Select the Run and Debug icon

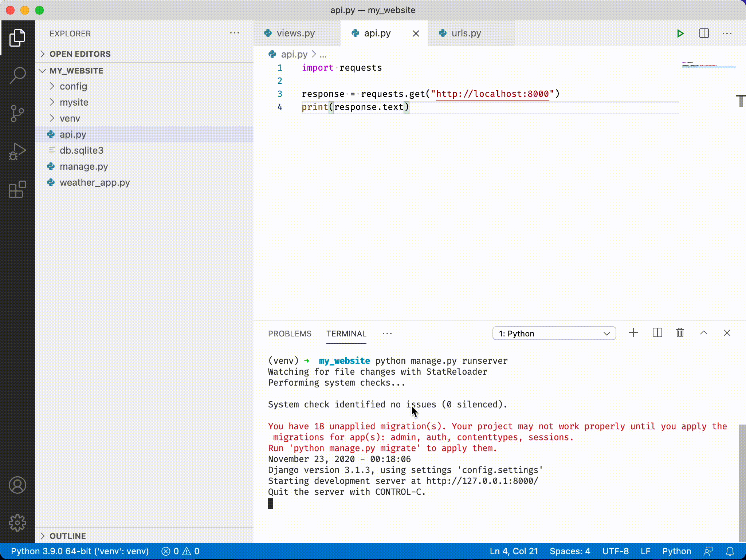coord(17,152)
